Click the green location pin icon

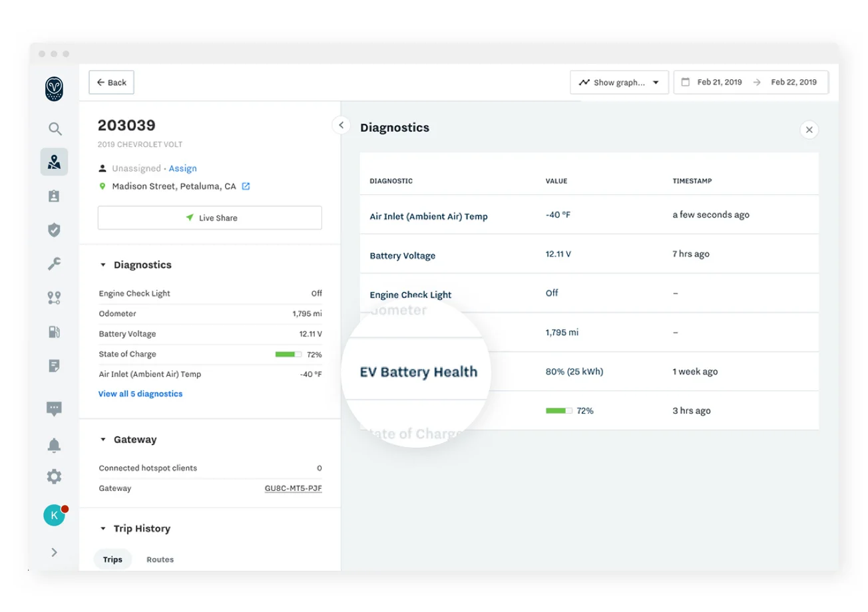coord(103,186)
